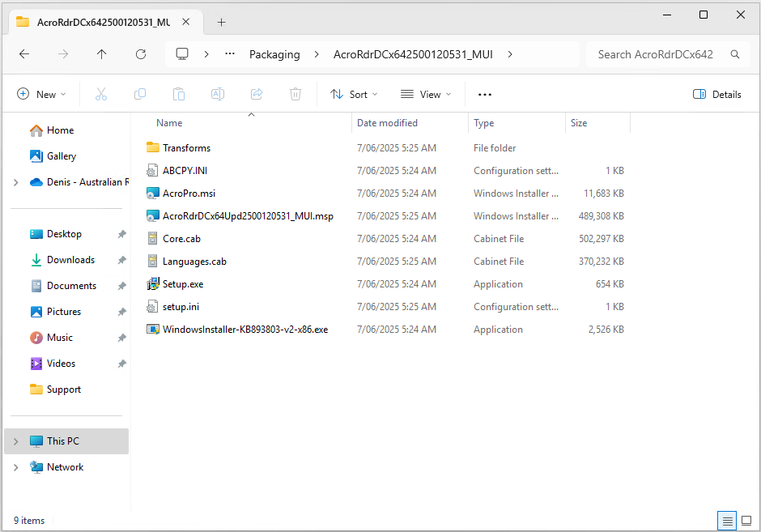Add a new tab with plus icon
Screen dimensions: 761x532
222,22
